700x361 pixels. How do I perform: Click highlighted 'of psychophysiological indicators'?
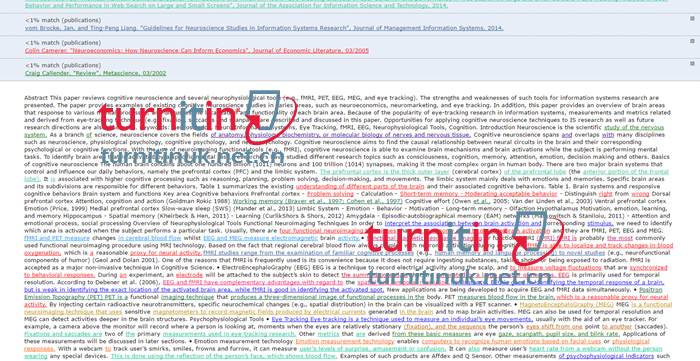(x=606, y=357)
